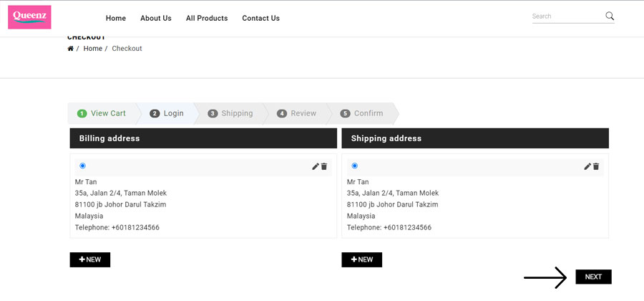Edit shipping address with pencil icon
Image resolution: width=644 pixels, height=301 pixels.
point(587,166)
